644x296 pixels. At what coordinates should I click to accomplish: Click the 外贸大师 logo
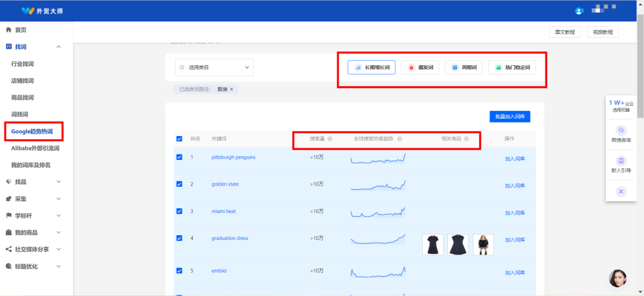click(42, 11)
